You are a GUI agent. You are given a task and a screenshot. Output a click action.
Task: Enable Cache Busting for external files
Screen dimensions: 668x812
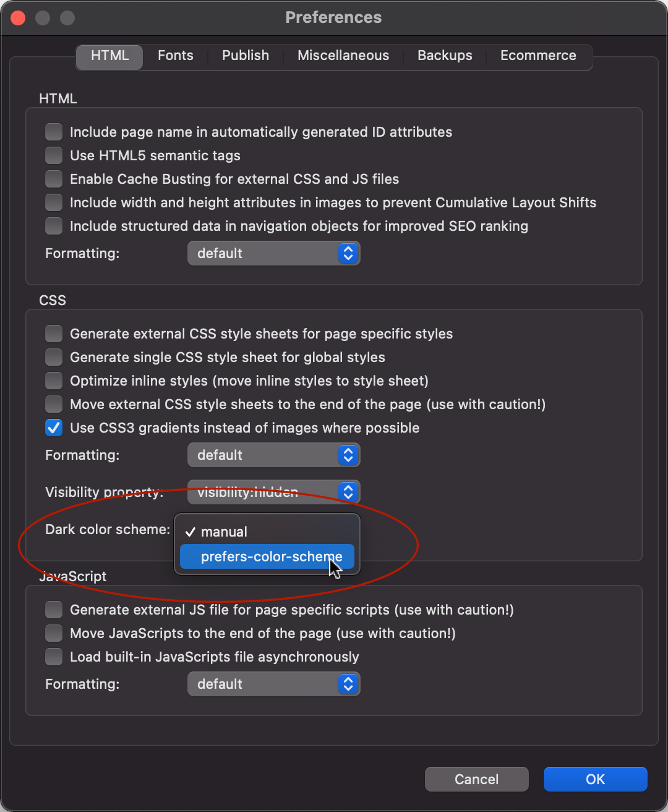pos(54,179)
